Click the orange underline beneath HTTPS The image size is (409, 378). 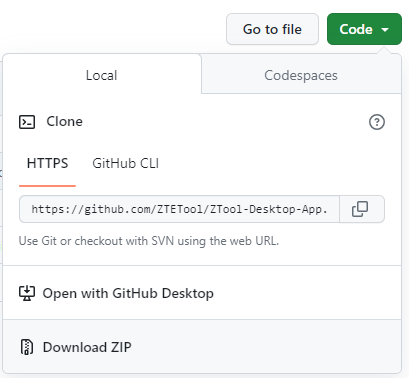pyautogui.click(x=47, y=186)
